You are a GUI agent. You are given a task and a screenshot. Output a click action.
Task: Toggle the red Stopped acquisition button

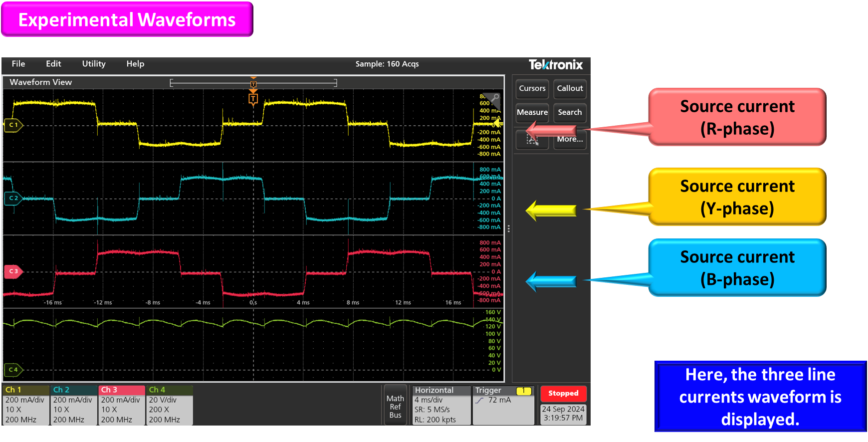563,393
